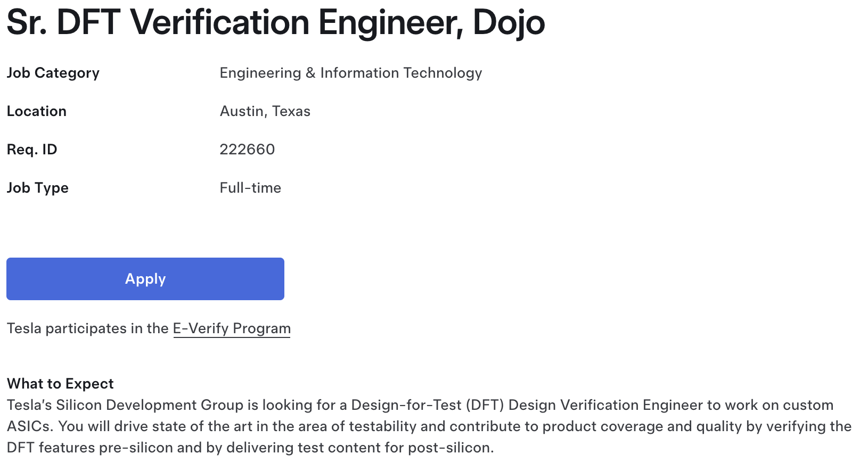Click Engineering & Information Technology value
The height and width of the screenshot is (462, 868).
tap(351, 73)
